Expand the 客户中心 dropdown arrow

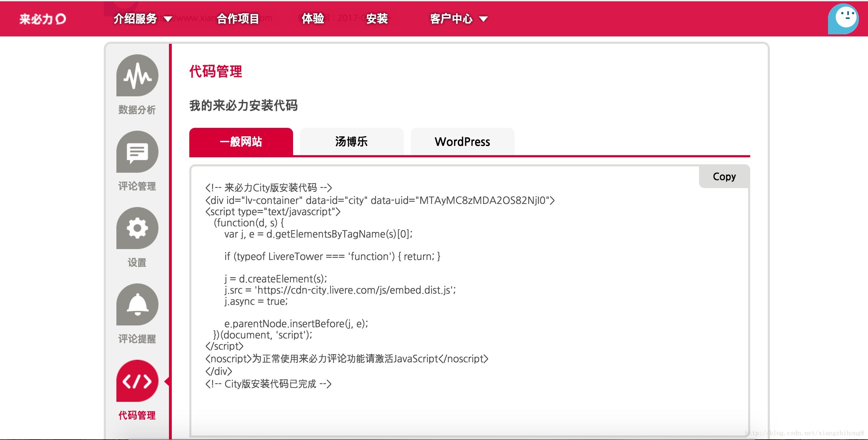(x=483, y=19)
